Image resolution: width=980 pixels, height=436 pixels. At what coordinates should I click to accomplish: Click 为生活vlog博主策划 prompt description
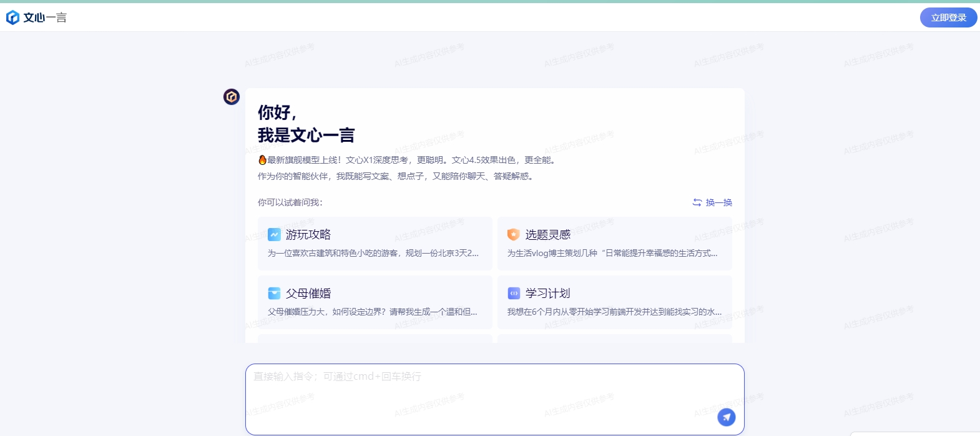pos(612,253)
